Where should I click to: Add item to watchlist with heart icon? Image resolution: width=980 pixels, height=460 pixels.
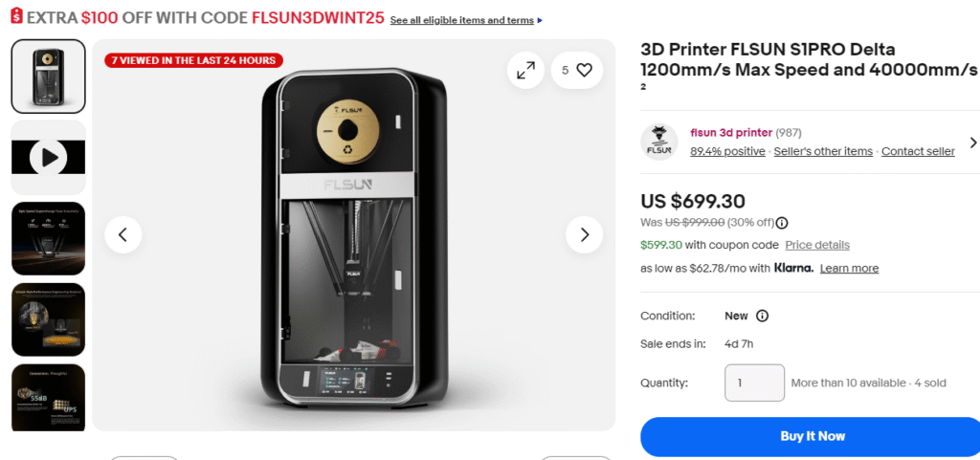pyautogui.click(x=584, y=70)
